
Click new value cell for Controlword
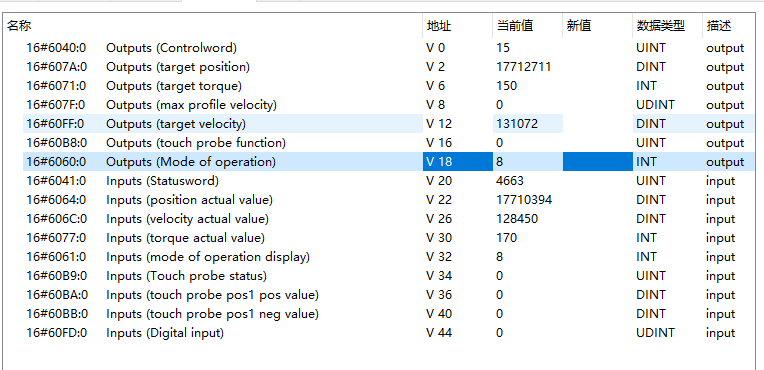pyautogui.click(x=597, y=48)
